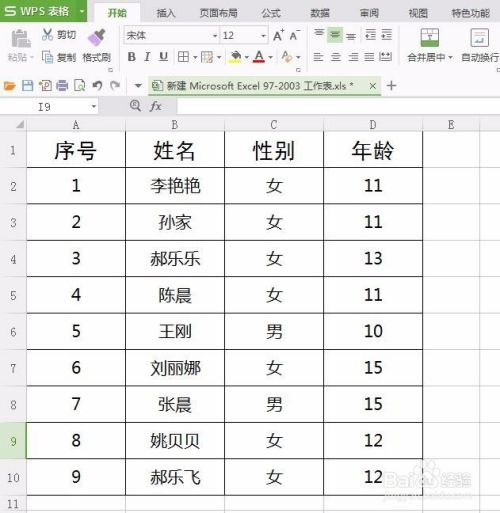This screenshot has height=513, width=500.
Task: Click the Print icon in quick toolbar
Action: [x=62, y=86]
